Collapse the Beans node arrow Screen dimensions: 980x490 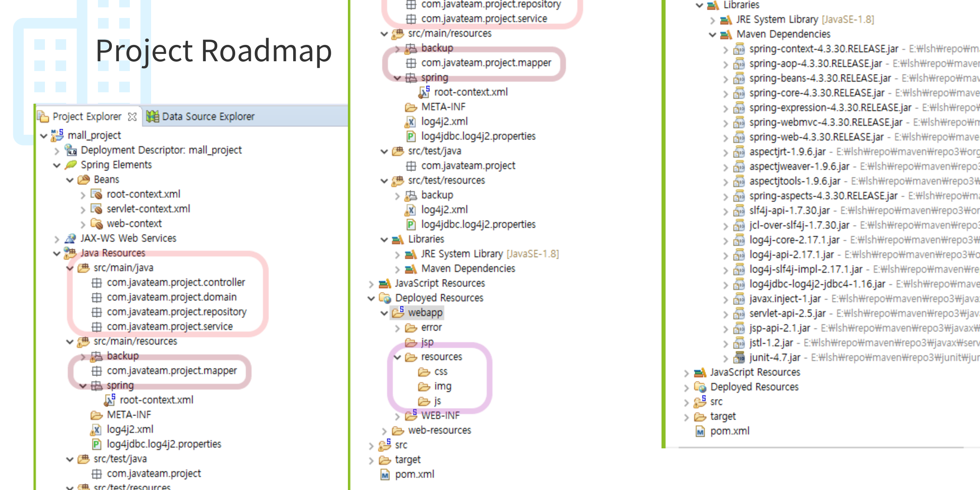tap(70, 180)
